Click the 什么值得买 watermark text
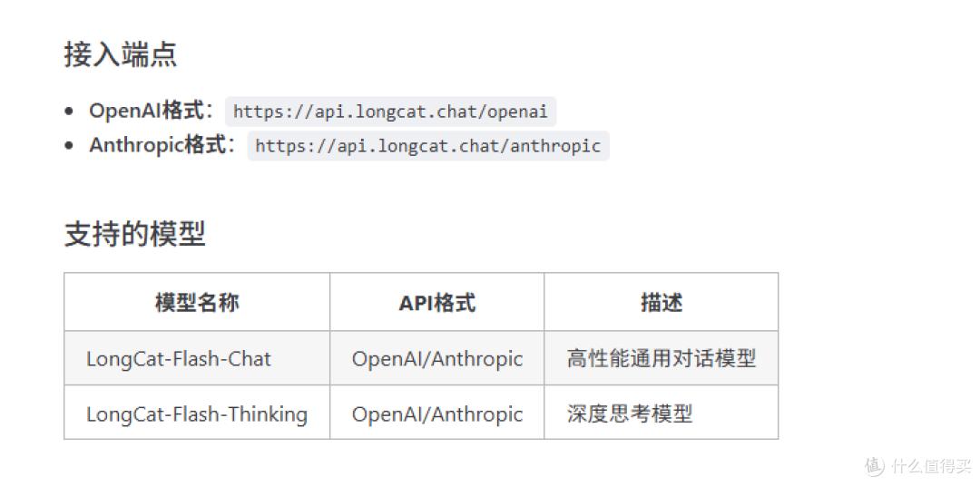 tap(931, 466)
